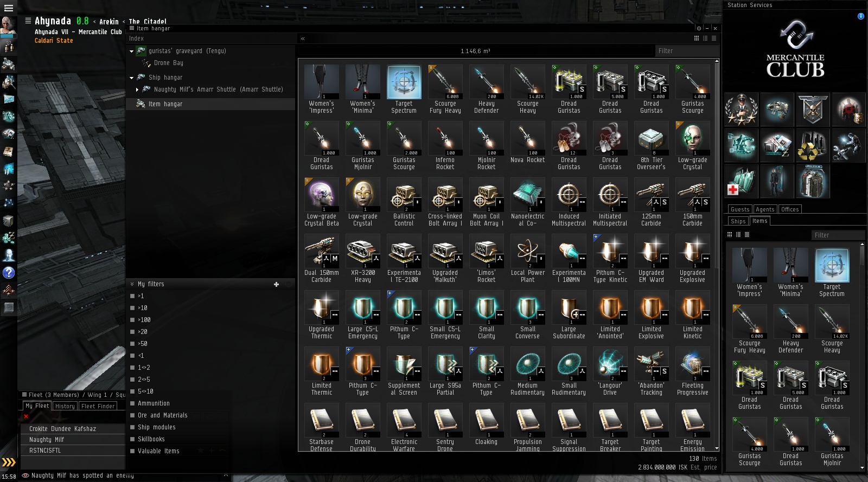Screen dimensions: 868x482
Task: Collapse the My filters section
Action: [x=132, y=284]
